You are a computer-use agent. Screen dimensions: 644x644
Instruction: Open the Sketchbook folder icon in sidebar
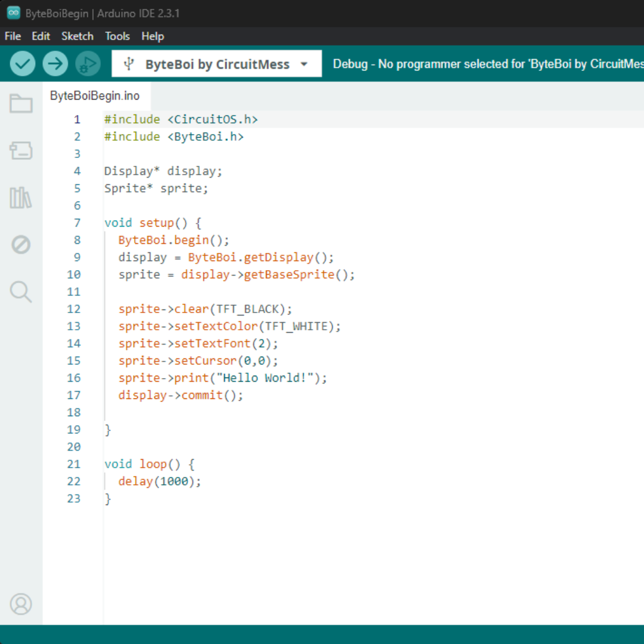coord(21,104)
